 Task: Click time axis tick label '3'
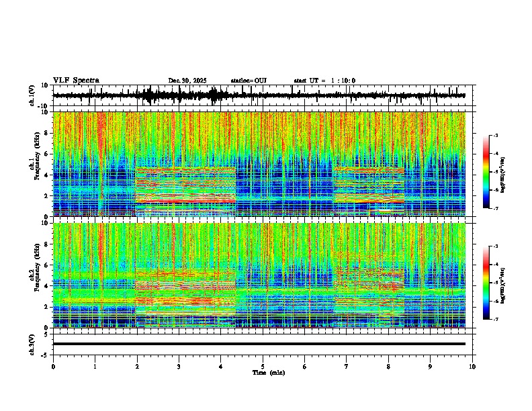tap(179, 367)
